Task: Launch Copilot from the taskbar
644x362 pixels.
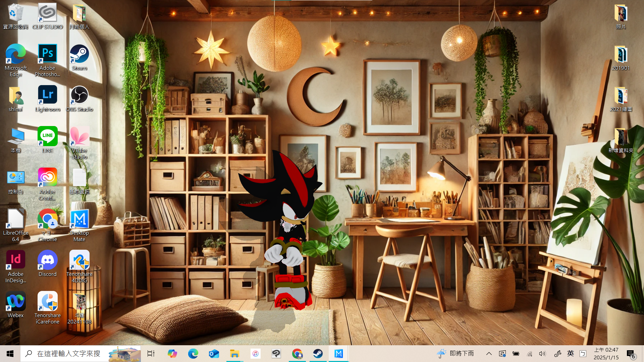Action: [x=172, y=354]
